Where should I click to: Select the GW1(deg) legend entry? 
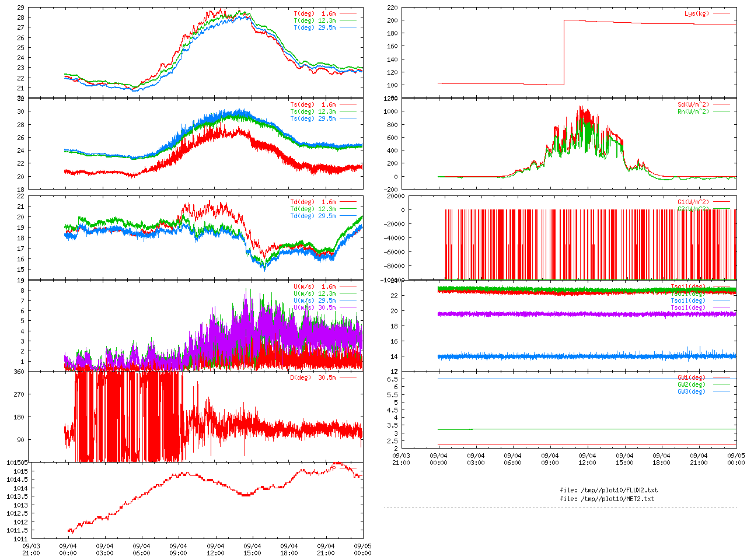click(x=691, y=377)
